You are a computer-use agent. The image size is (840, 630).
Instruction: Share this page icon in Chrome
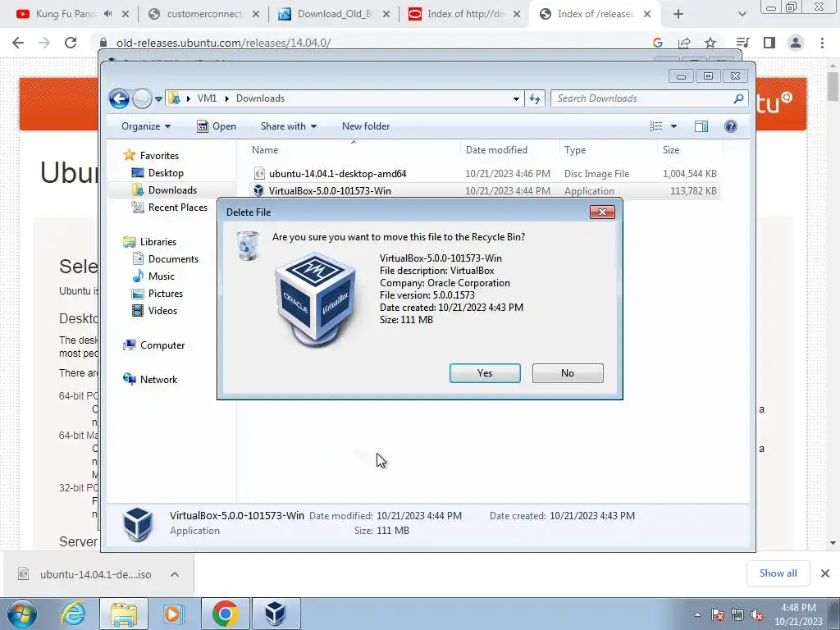tap(684, 43)
